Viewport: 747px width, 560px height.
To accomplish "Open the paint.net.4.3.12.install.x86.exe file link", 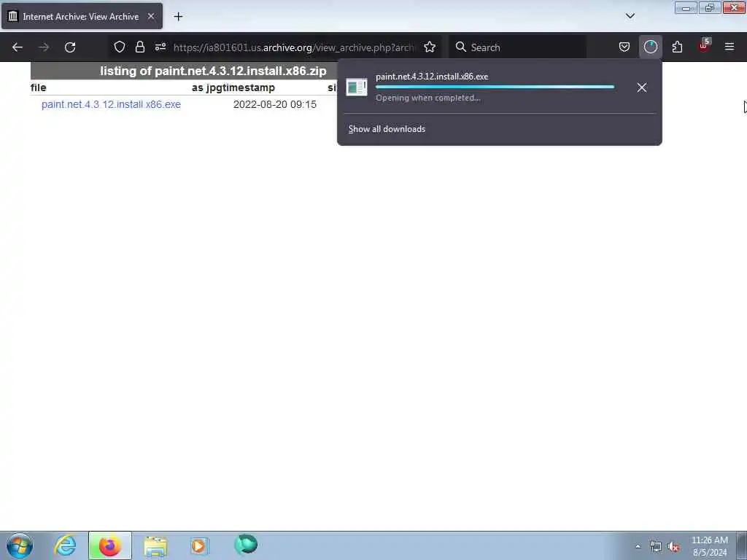I will pyautogui.click(x=111, y=104).
